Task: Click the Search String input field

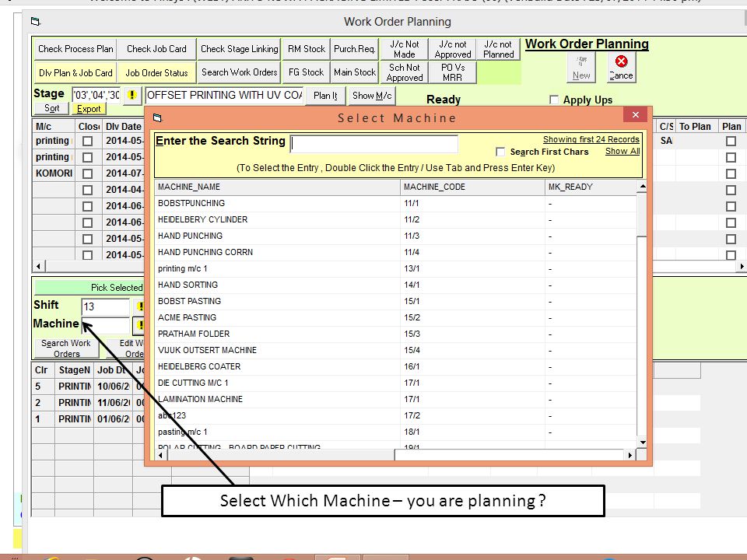Action: [374, 144]
